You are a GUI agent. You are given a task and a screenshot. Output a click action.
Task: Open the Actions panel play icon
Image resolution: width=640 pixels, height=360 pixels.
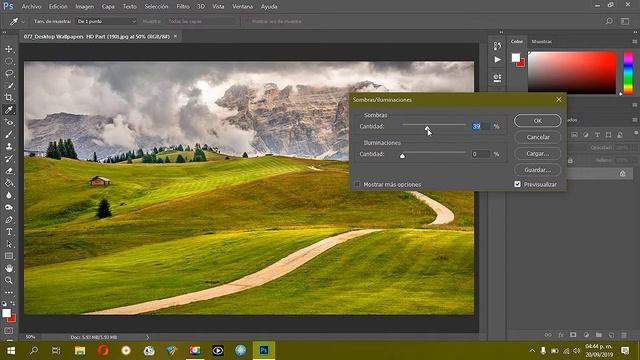click(497, 60)
